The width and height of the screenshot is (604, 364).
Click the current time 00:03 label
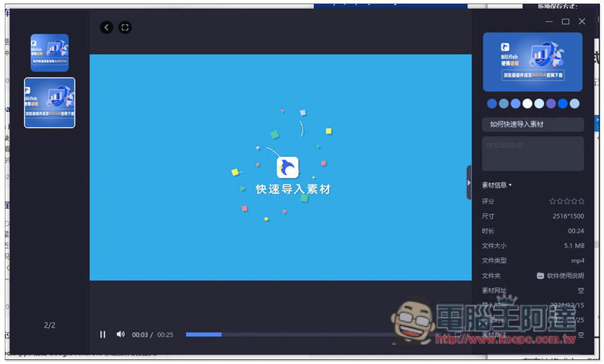click(140, 335)
